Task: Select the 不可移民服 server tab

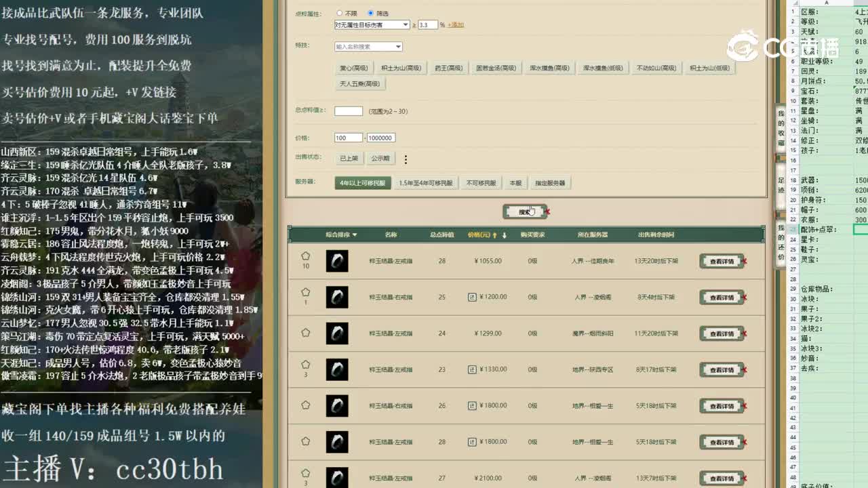Action: (481, 183)
